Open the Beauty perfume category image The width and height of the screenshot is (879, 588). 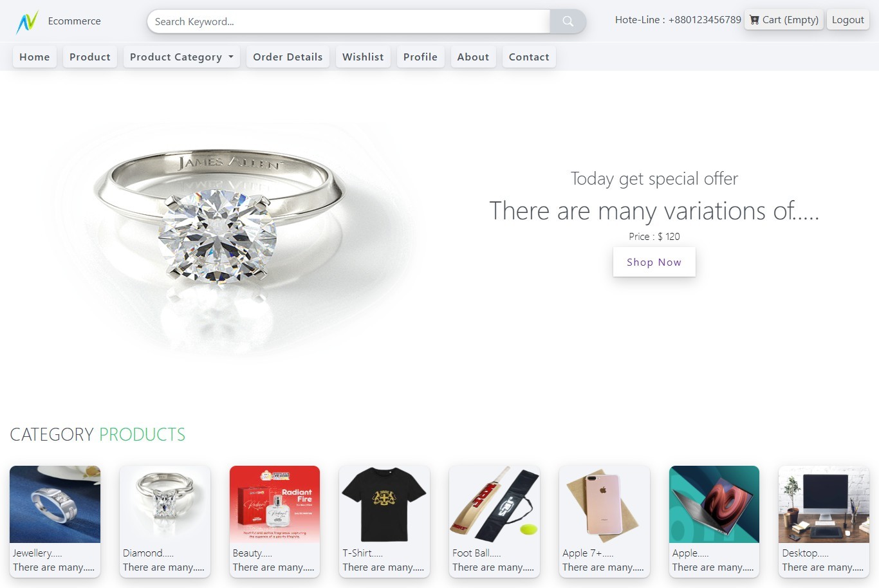coord(275,504)
